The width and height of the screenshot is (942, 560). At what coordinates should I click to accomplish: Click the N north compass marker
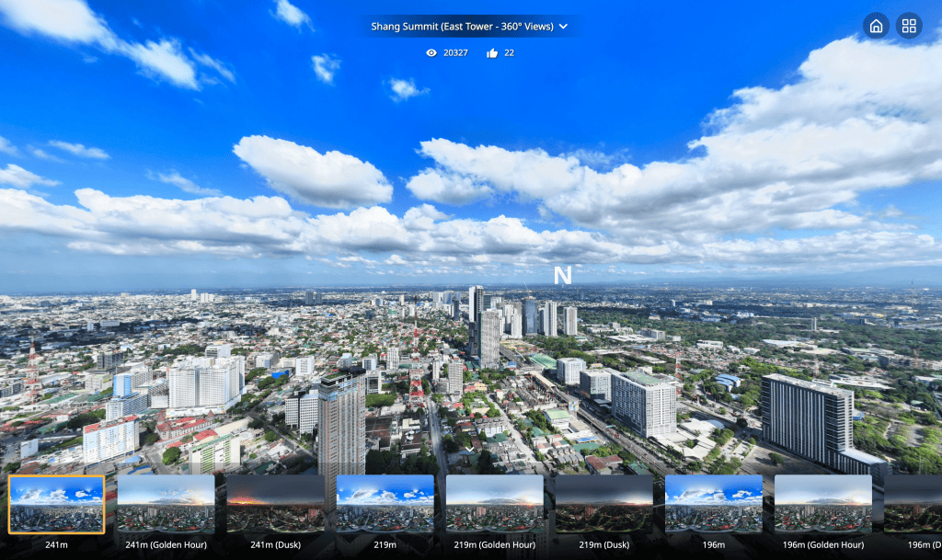[x=562, y=275]
